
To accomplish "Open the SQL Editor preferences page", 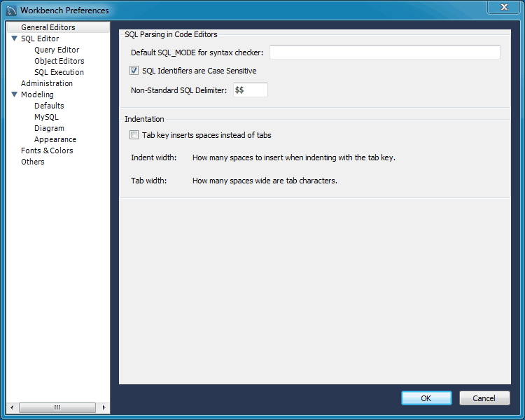I will point(40,38).
